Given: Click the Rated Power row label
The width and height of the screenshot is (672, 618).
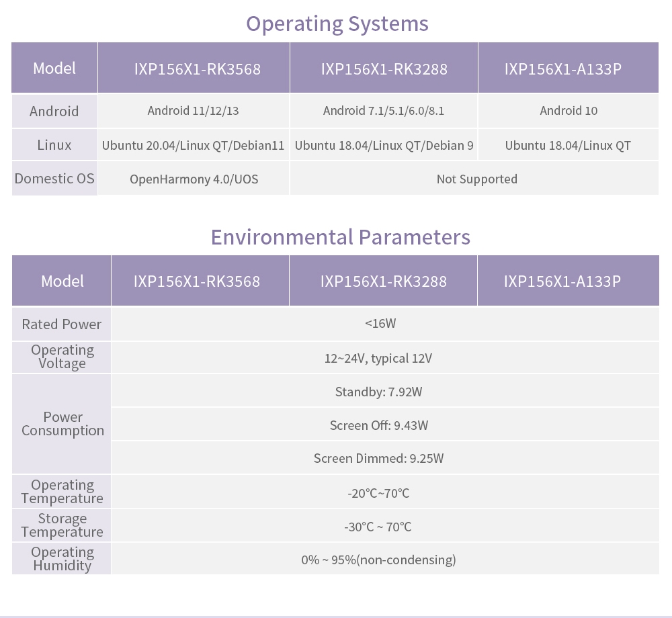Looking at the screenshot, I should point(62,324).
